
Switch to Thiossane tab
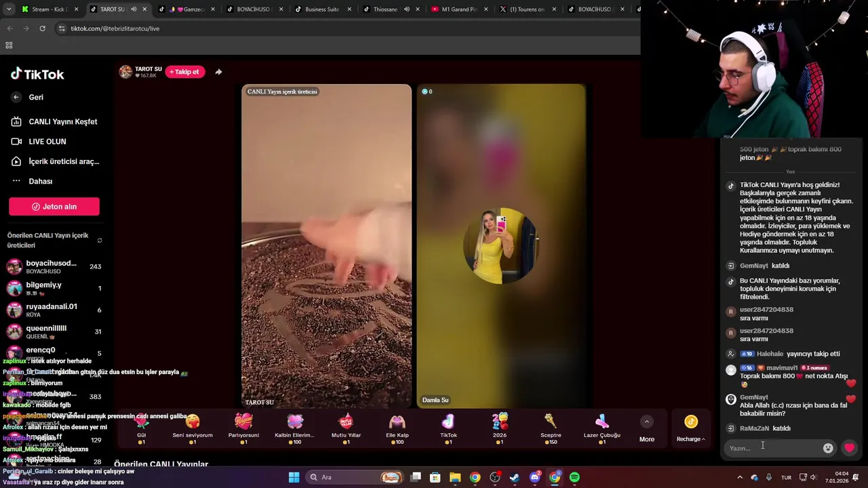(391, 9)
